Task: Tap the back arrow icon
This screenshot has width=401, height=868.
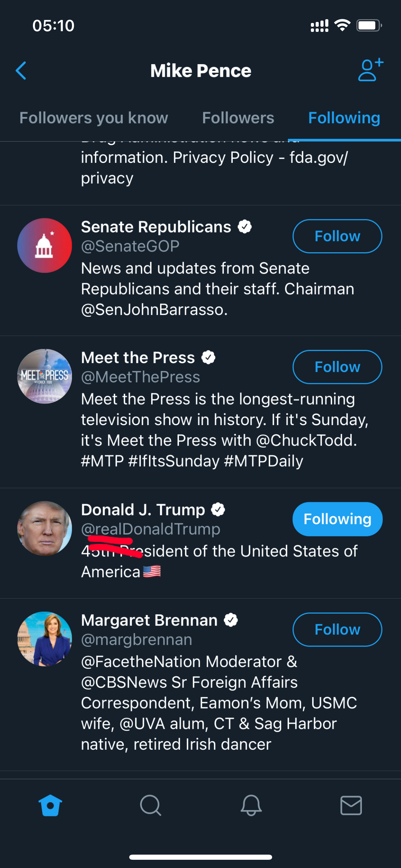Action: pos(21,71)
